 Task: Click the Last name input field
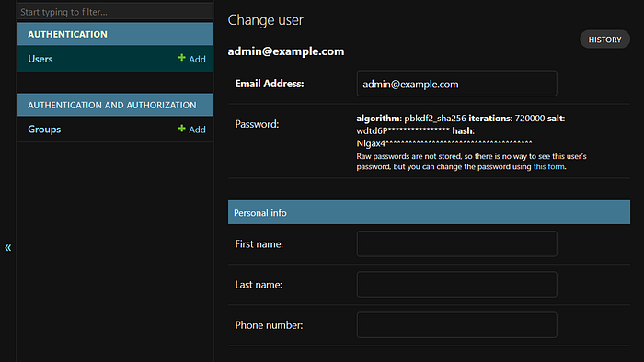pyautogui.click(x=456, y=285)
